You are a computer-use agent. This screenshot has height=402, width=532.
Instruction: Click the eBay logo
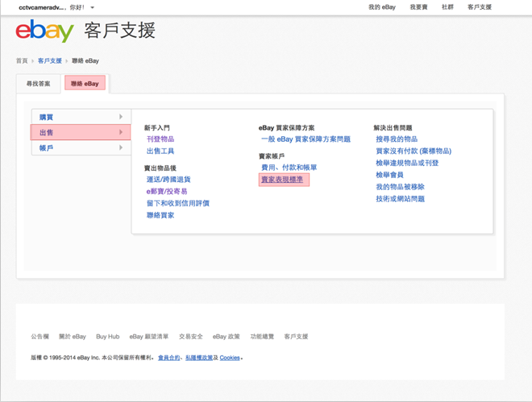(x=44, y=31)
